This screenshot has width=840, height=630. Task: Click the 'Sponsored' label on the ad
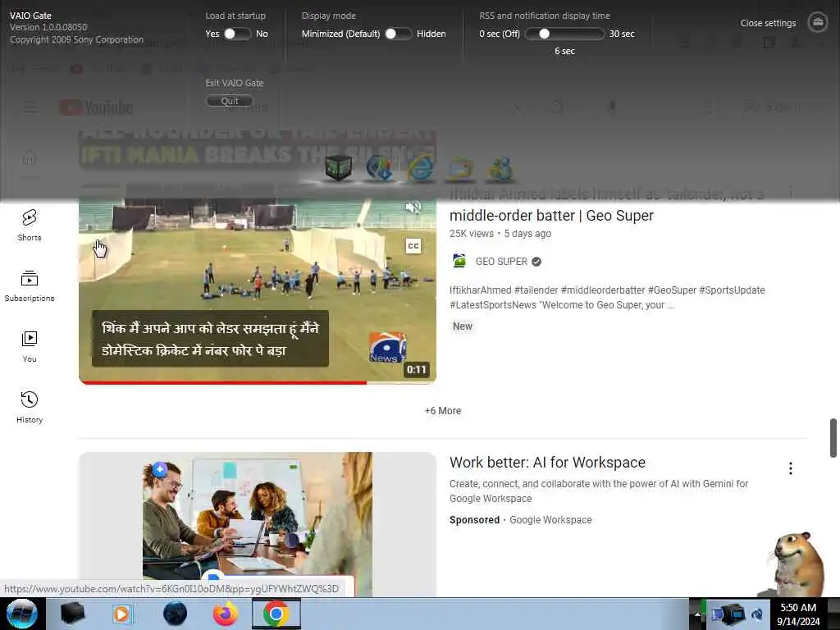coord(474,519)
